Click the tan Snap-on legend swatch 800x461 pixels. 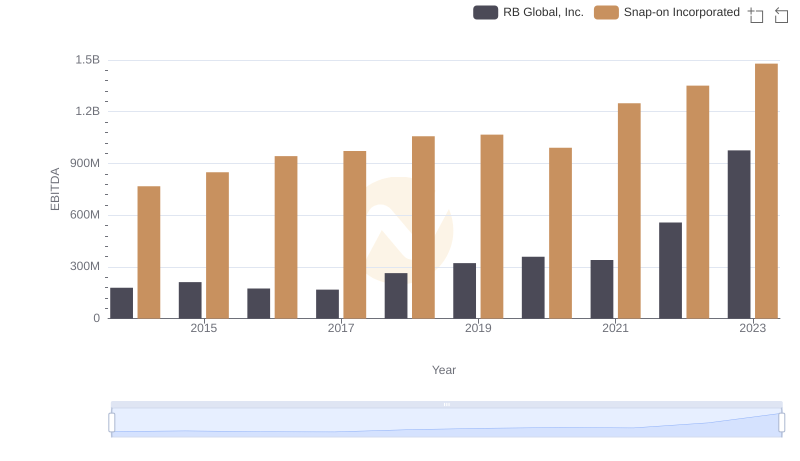click(606, 12)
